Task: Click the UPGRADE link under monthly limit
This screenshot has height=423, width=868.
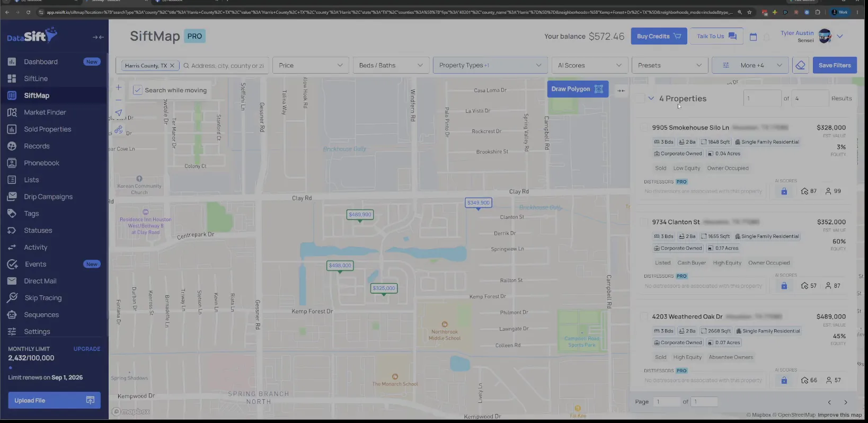Action: (87, 349)
